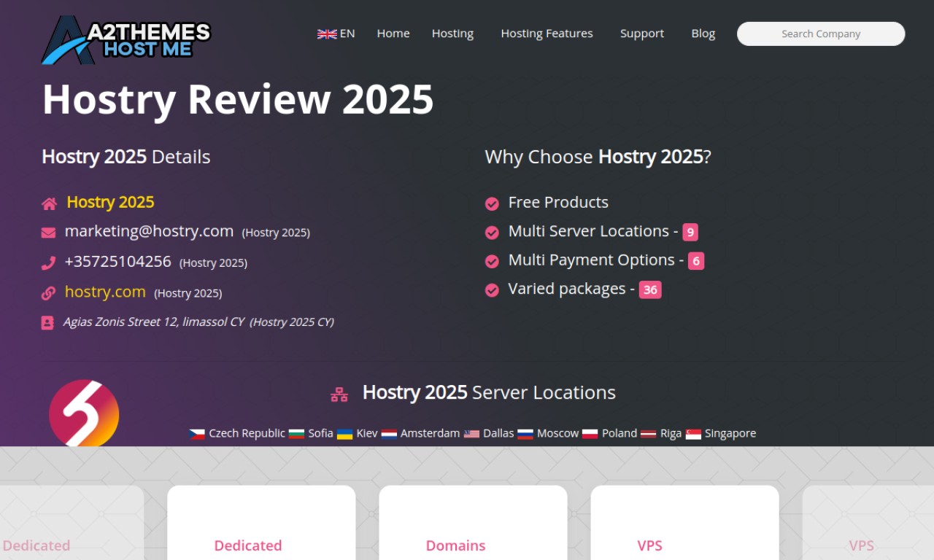
Task: Click the pink 36 packages badge
Action: pos(650,290)
